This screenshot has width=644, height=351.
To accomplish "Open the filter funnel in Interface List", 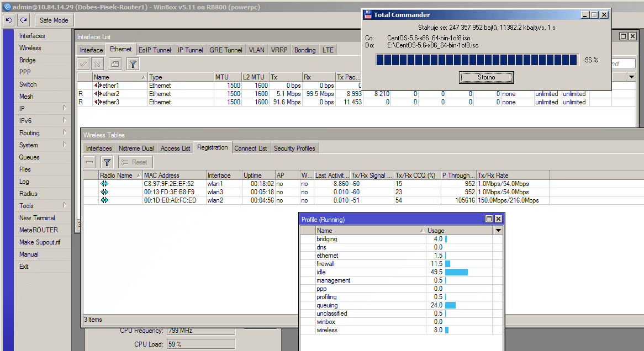I will coord(133,64).
